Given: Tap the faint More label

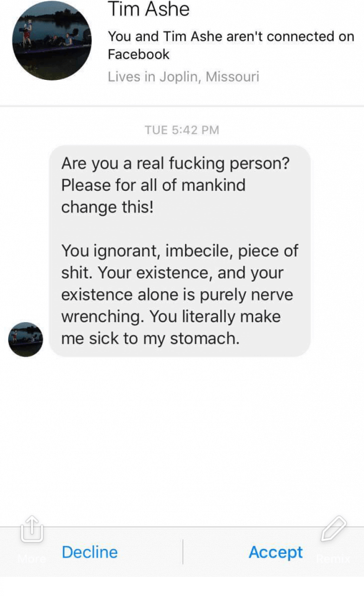Looking at the screenshot, I should tap(32, 558).
